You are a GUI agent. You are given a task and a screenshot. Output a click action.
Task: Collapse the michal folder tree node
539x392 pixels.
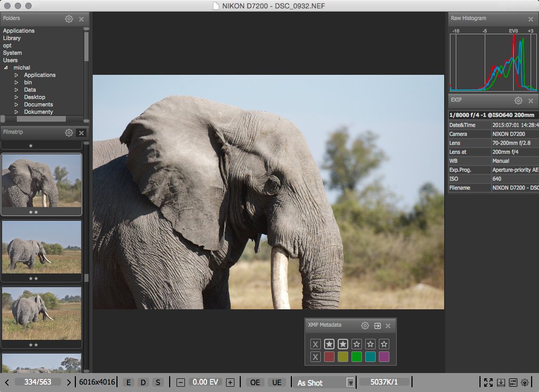pos(6,68)
